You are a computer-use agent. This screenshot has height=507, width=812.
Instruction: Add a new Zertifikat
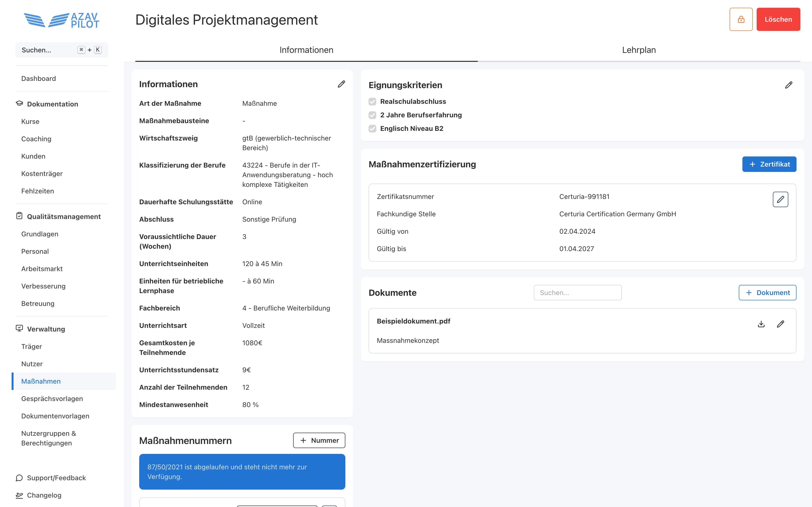769,164
